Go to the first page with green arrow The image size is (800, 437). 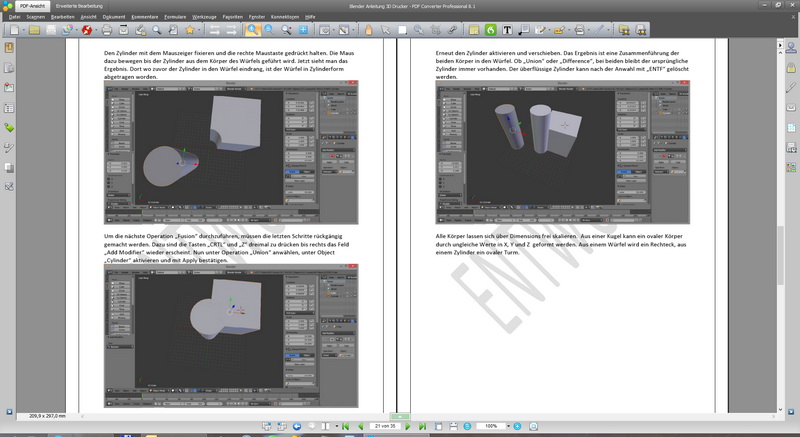(x=345, y=426)
